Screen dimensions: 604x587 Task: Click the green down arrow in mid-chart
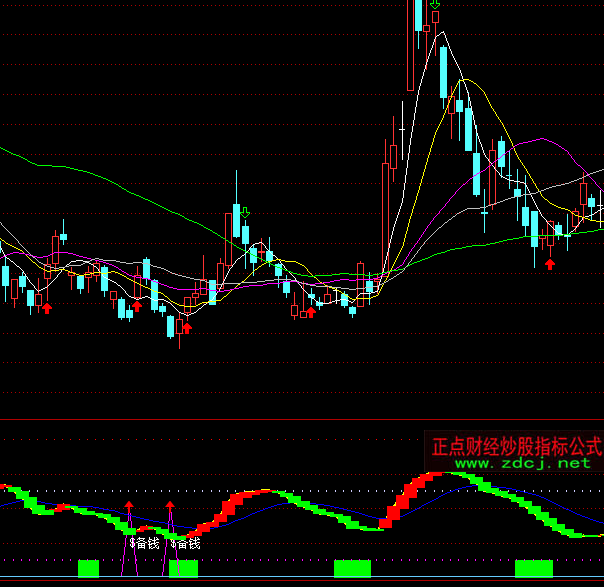pos(245,212)
